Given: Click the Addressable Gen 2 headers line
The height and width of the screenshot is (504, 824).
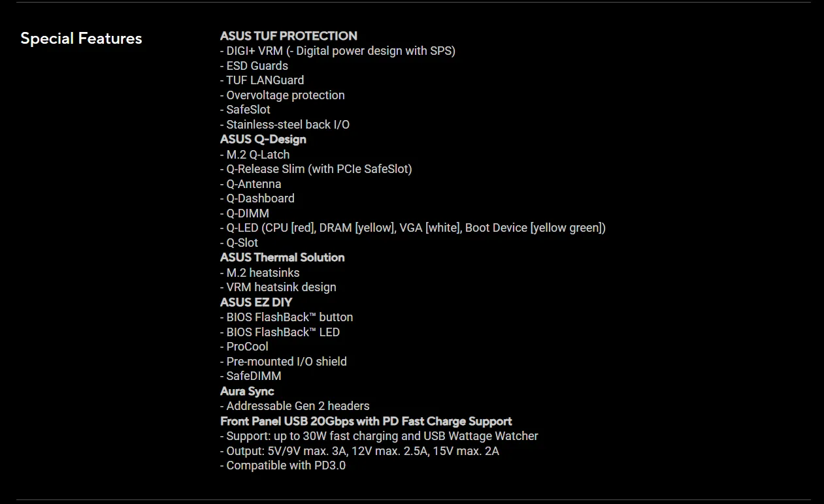Looking at the screenshot, I should point(295,406).
